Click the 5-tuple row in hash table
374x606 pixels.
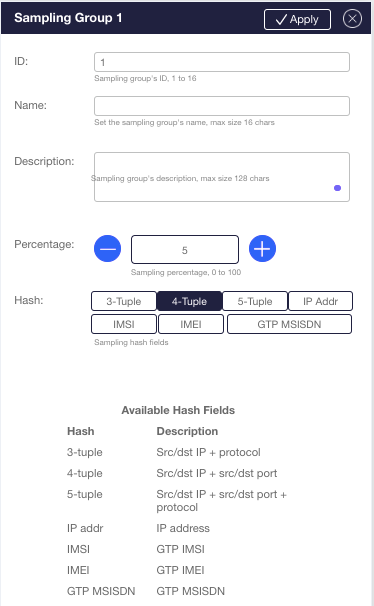(x=178, y=500)
